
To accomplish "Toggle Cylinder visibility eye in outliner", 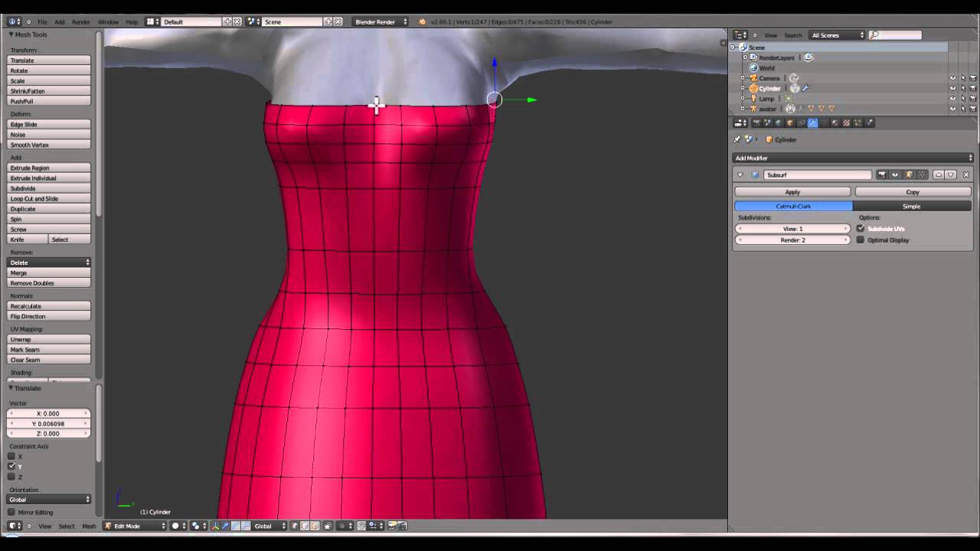I will pyautogui.click(x=953, y=88).
